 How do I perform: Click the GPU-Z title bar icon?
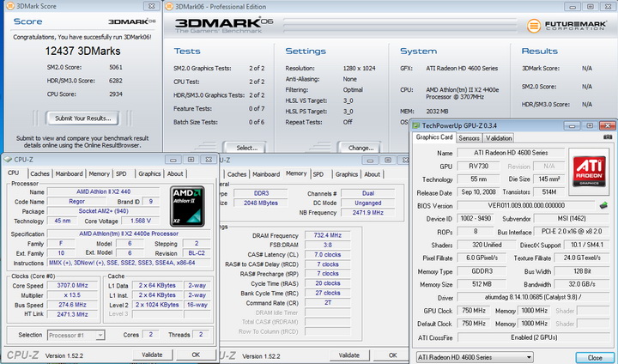pos(415,126)
